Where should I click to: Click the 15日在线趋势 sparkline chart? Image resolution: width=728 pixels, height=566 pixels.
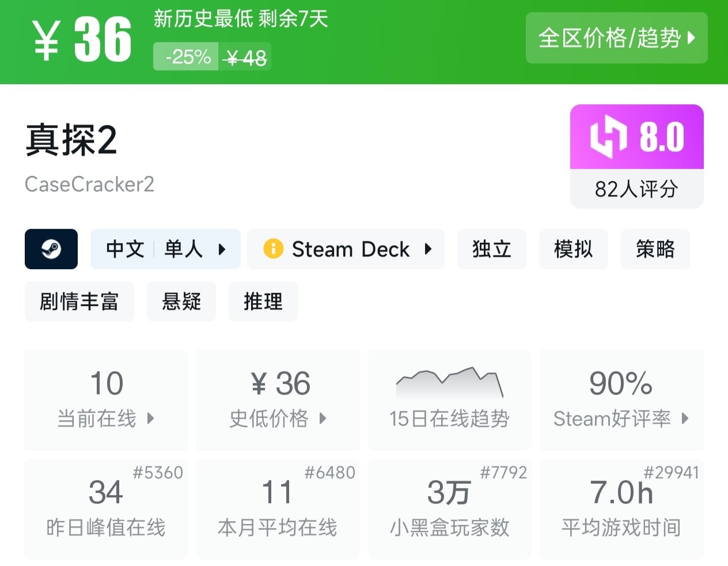(x=449, y=382)
